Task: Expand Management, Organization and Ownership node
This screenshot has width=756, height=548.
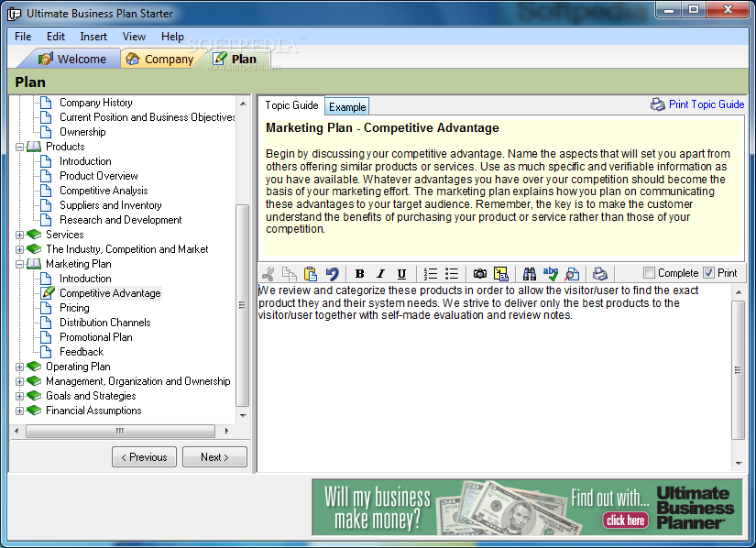Action: 20,381
